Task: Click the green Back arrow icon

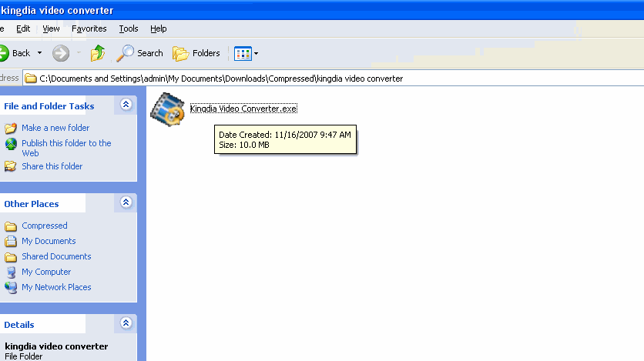Action: [x=4, y=53]
